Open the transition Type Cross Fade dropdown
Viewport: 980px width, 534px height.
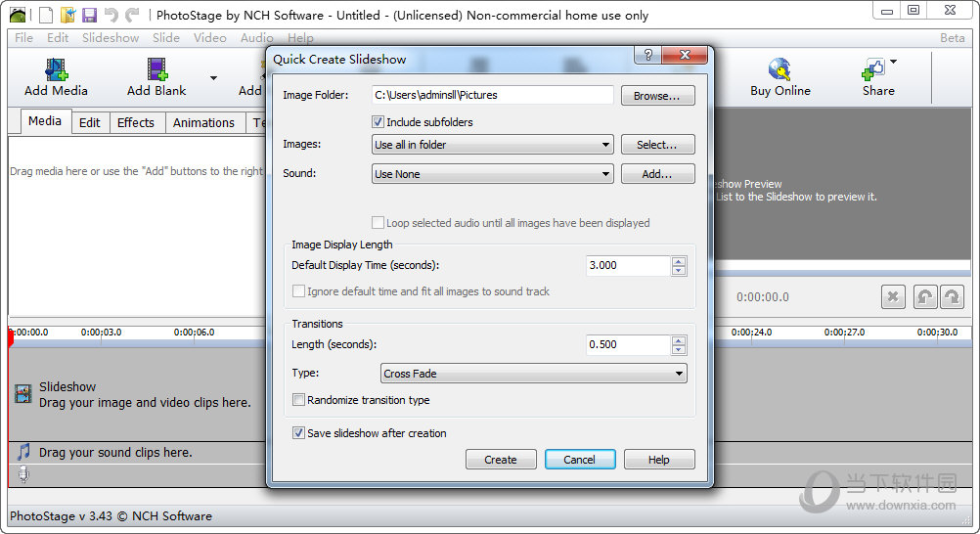(534, 374)
